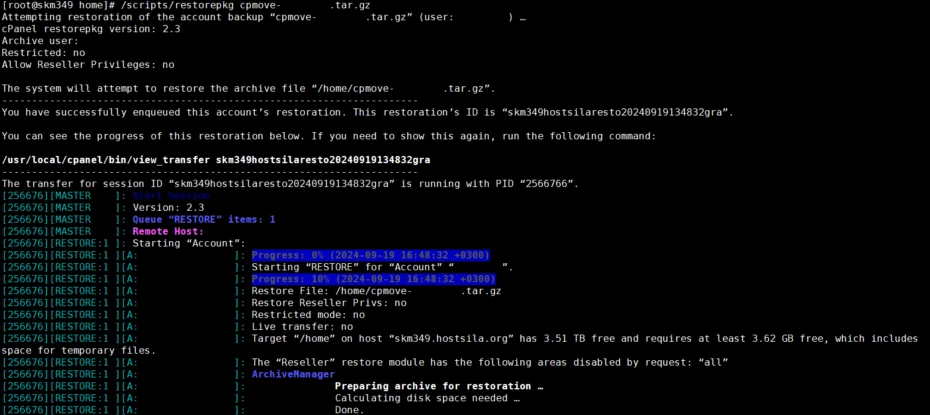Click the "You can see the progress" line
The width and height of the screenshot is (930, 415).
coord(329,136)
